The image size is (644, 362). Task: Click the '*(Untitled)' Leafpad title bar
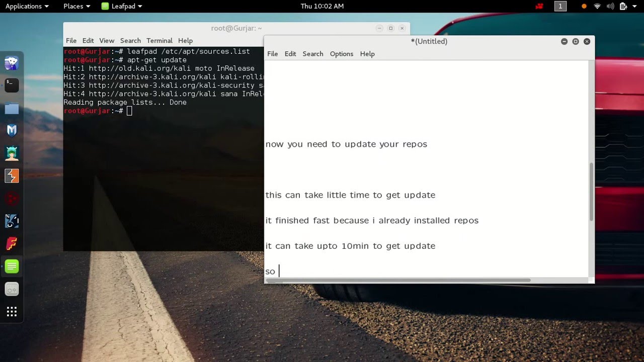(429, 41)
